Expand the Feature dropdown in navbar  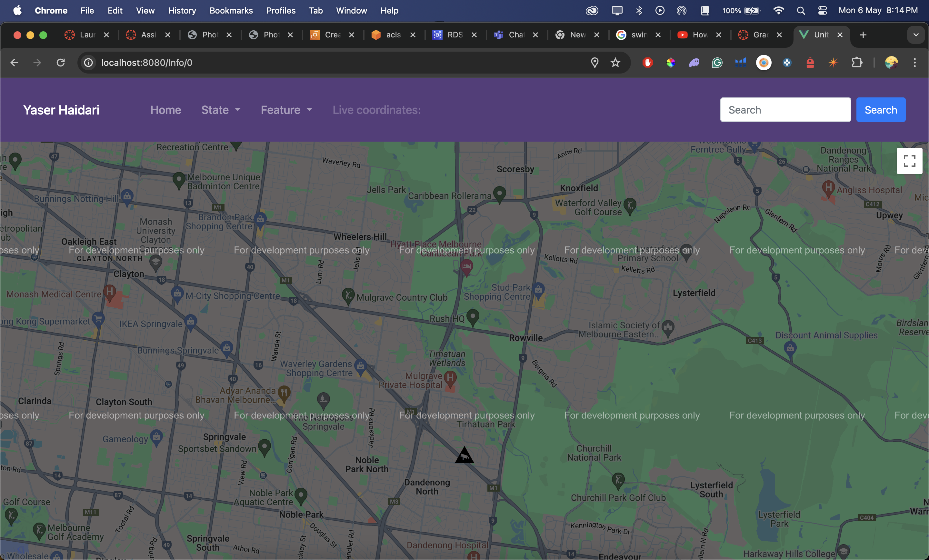click(286, 110)
